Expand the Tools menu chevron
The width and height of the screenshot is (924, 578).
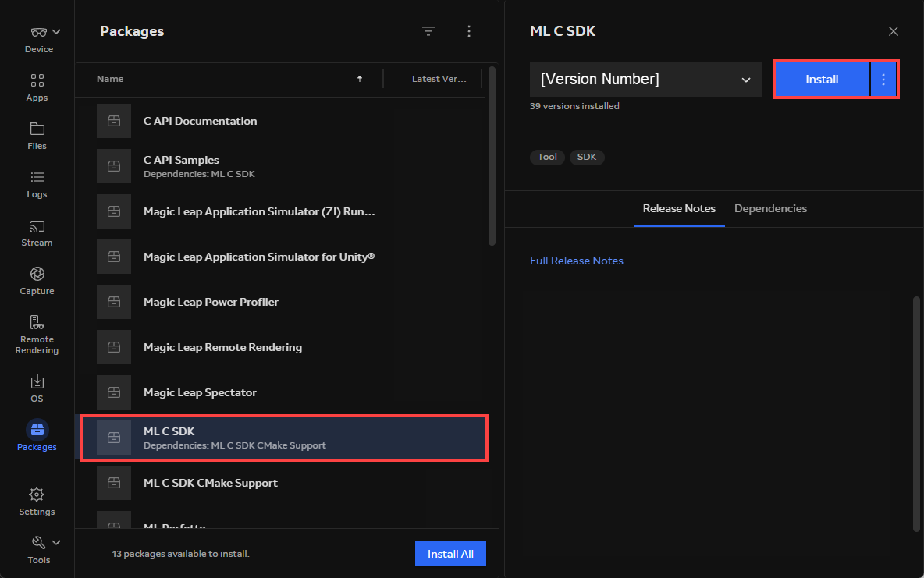(x=56, y=542)
